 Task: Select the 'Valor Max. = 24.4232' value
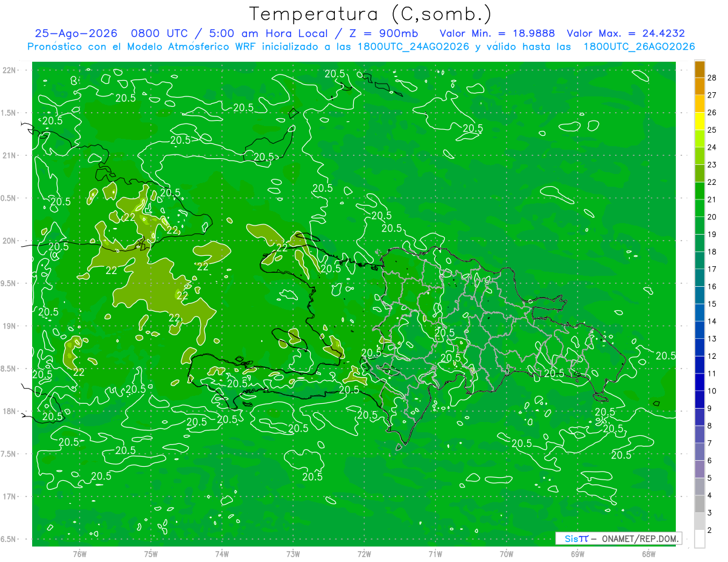tap(625, 33)
